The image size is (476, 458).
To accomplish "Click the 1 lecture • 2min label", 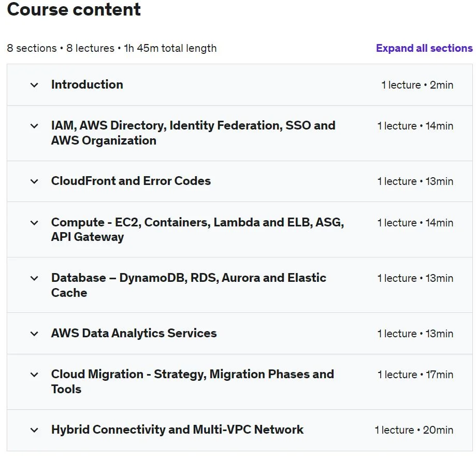I will 417,85.
